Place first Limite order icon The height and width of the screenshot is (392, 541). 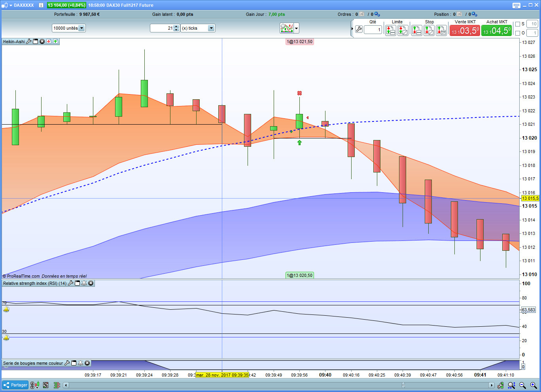391,30
